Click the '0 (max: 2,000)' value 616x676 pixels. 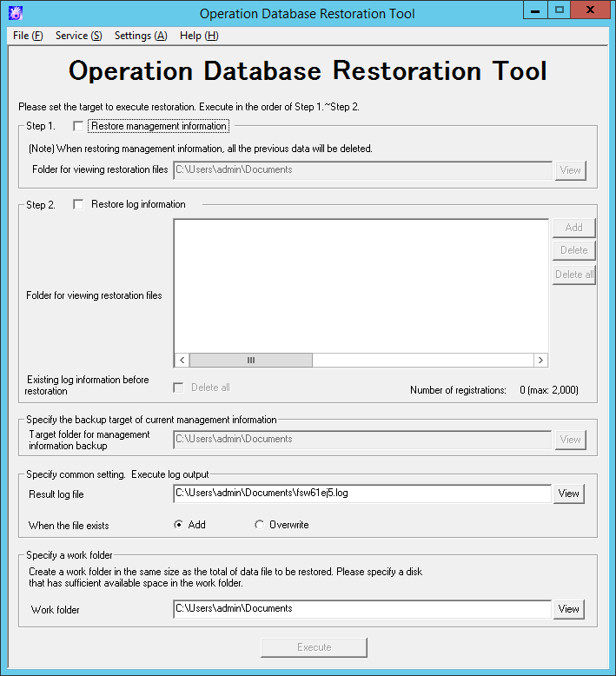(x=549, y=390)
